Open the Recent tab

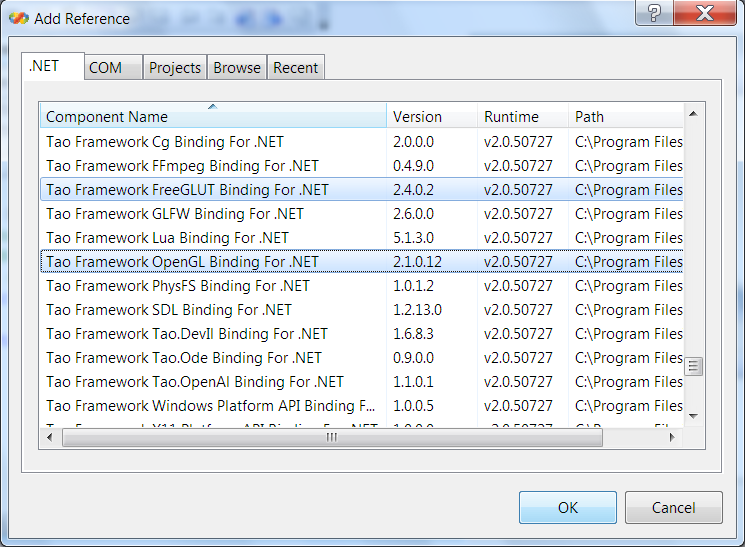tap(296, 67)
